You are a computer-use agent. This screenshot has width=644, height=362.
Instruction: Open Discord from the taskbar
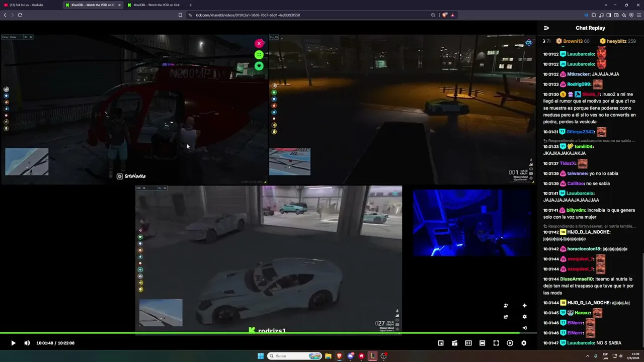click(x=351, y=356)
